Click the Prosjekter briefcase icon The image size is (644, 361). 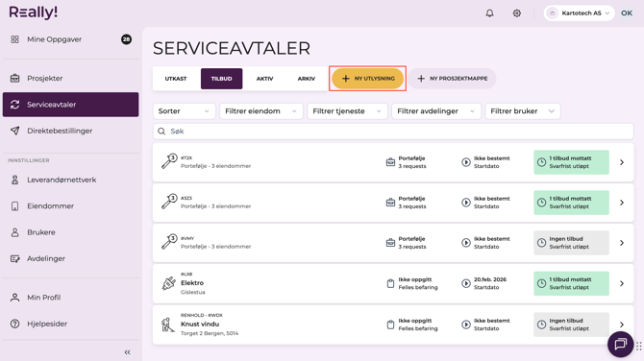[x=14, y=78]
